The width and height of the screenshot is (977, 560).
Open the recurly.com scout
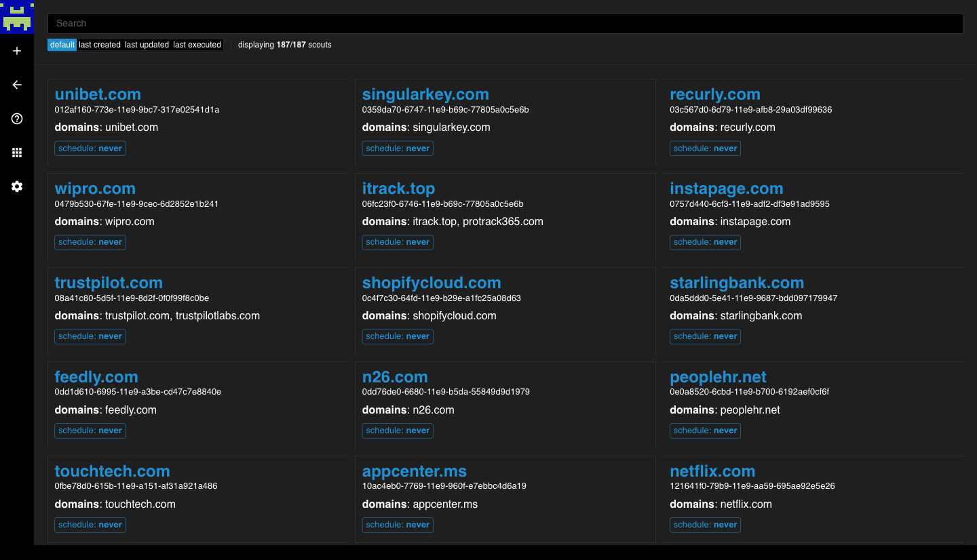715,94
